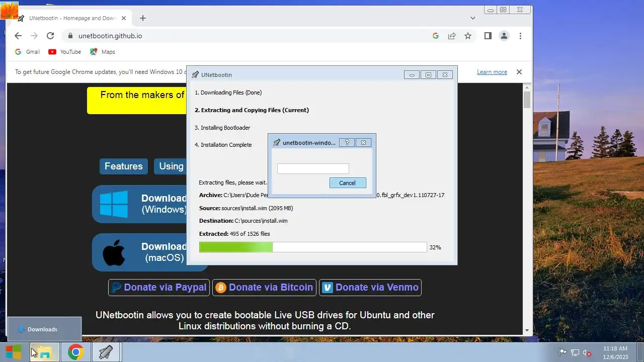
Task: Click the Chrome taskbar icon
Action: (75, 352)
